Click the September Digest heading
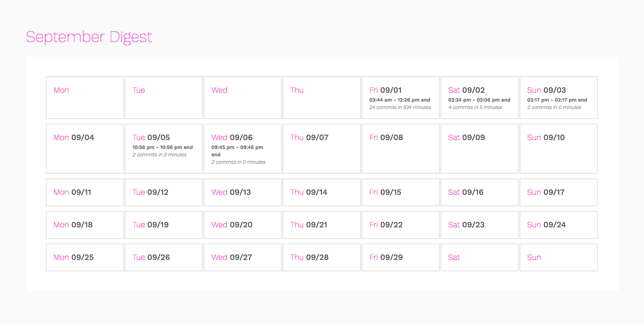Screen dimensions: 644x324 click(x=89, y=37)
